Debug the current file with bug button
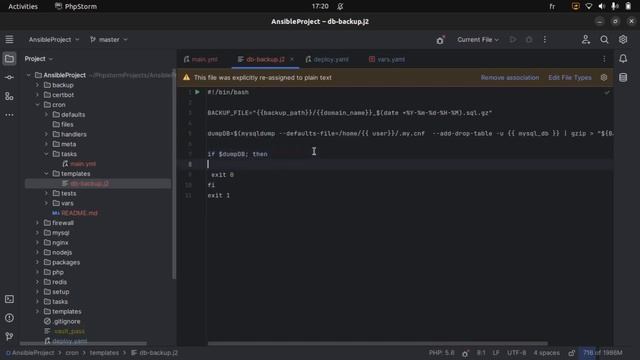The image size is (640, 360). point(529,40)
